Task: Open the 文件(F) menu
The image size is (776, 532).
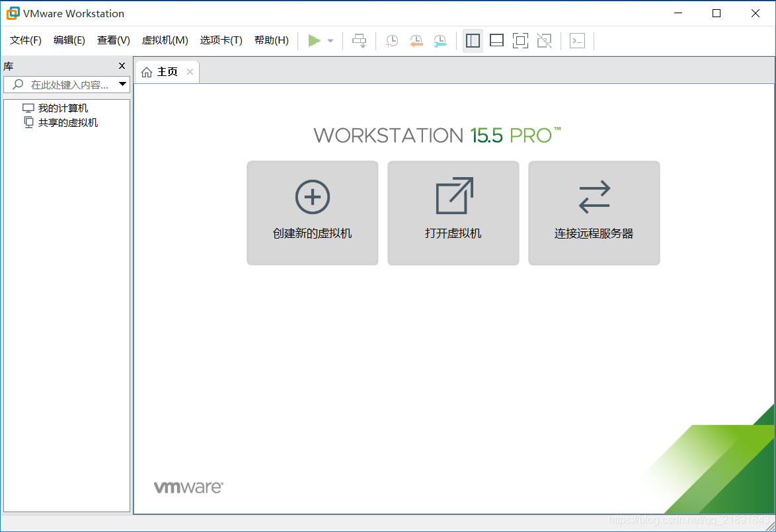Action: [x=26, y=40]
